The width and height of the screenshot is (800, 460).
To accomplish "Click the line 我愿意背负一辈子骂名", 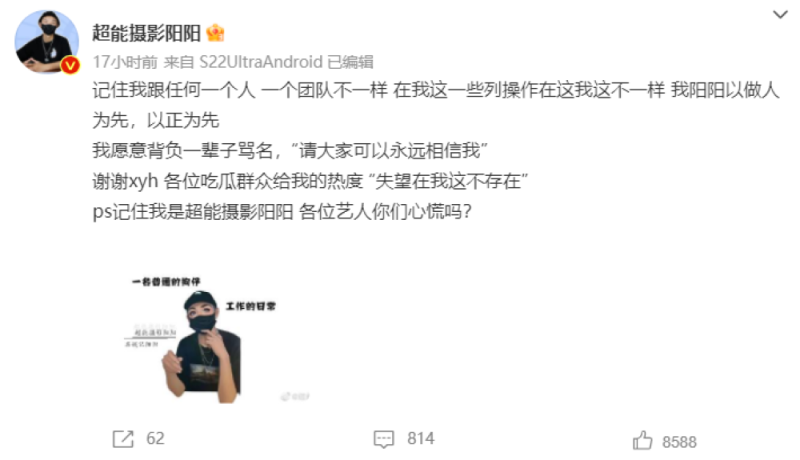I will pos(290,151).
